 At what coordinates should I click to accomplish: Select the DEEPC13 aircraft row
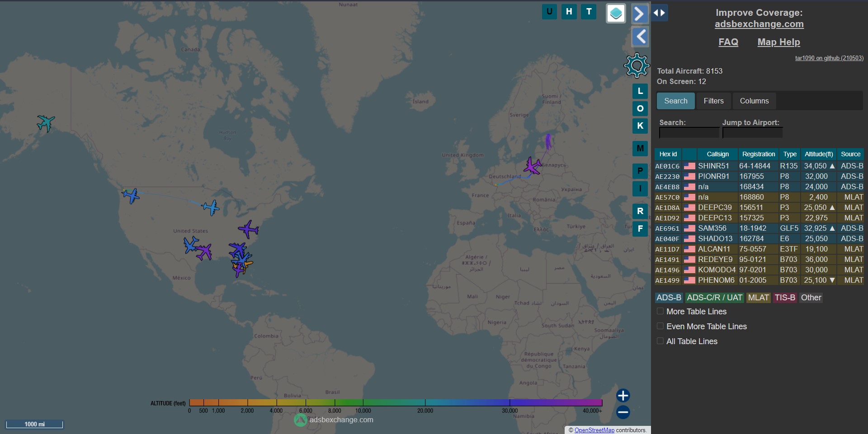[x=759, y=218]
